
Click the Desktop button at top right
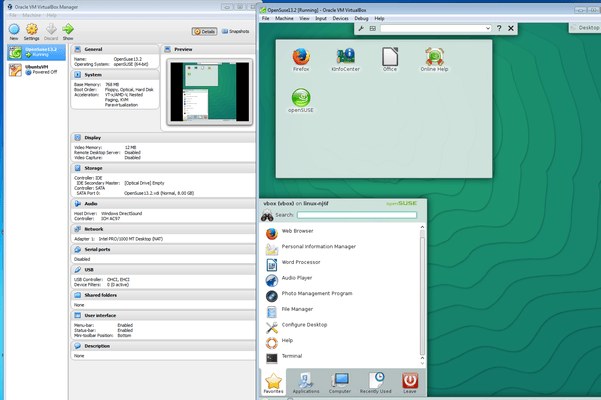click(x=585, y=28)
